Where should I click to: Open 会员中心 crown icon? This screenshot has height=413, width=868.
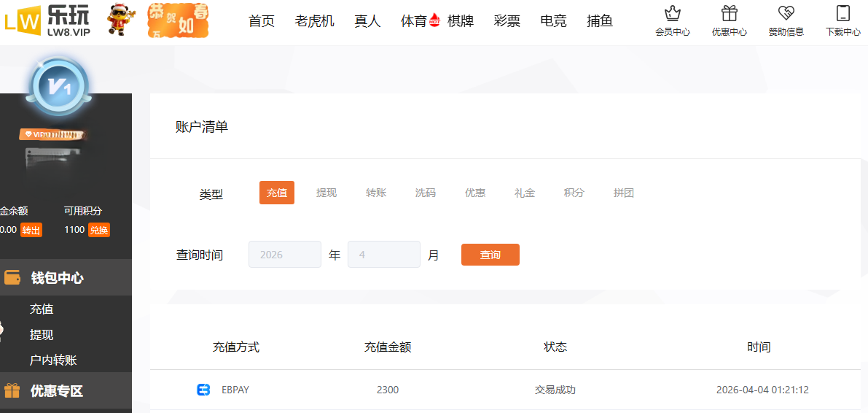click(672, 14)
